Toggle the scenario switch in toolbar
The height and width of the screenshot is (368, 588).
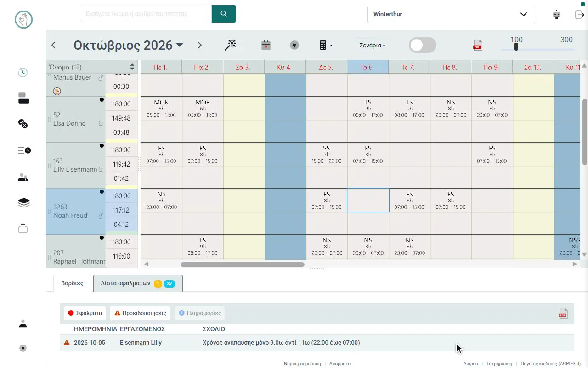(x=423, y=45)
